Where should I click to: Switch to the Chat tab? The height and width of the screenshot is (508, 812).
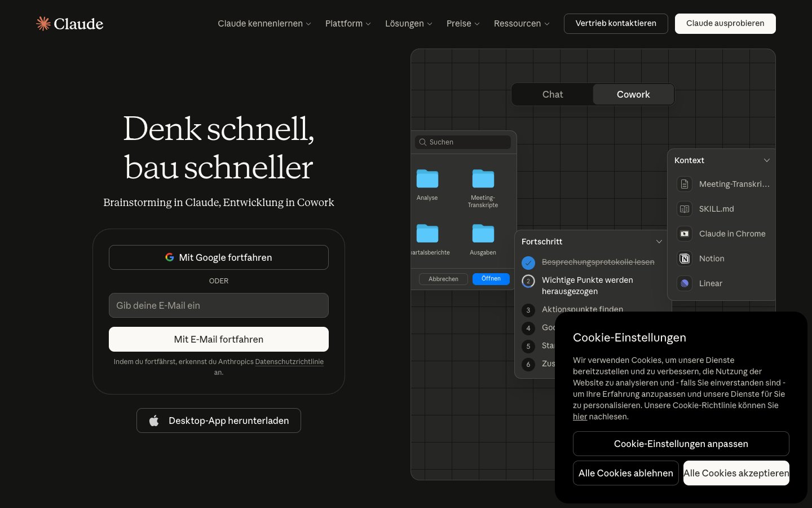[552, 94]
